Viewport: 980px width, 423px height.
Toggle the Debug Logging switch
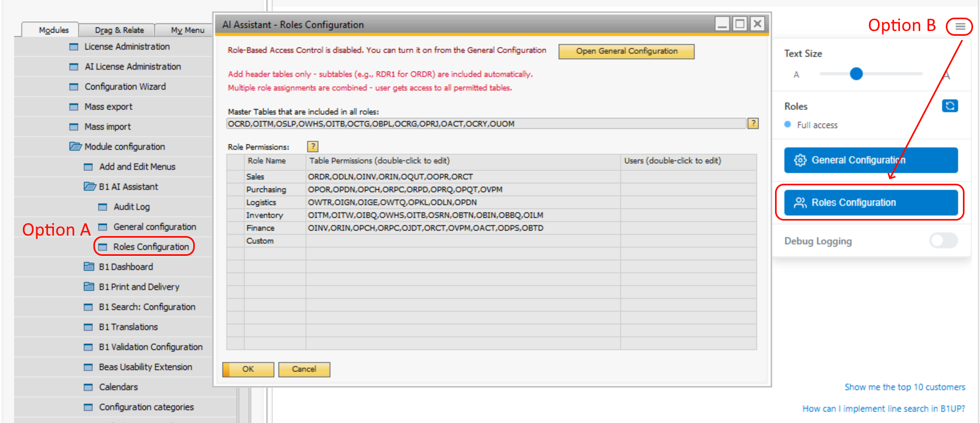(943, 241)
